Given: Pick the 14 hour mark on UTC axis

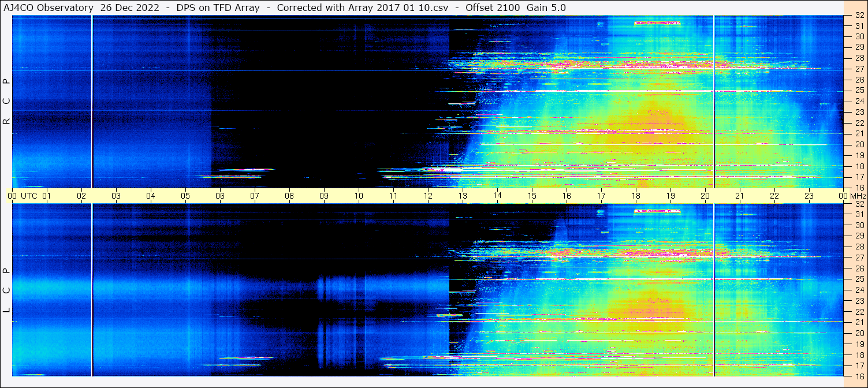Looking at the screenshot, I should point(497,196).
